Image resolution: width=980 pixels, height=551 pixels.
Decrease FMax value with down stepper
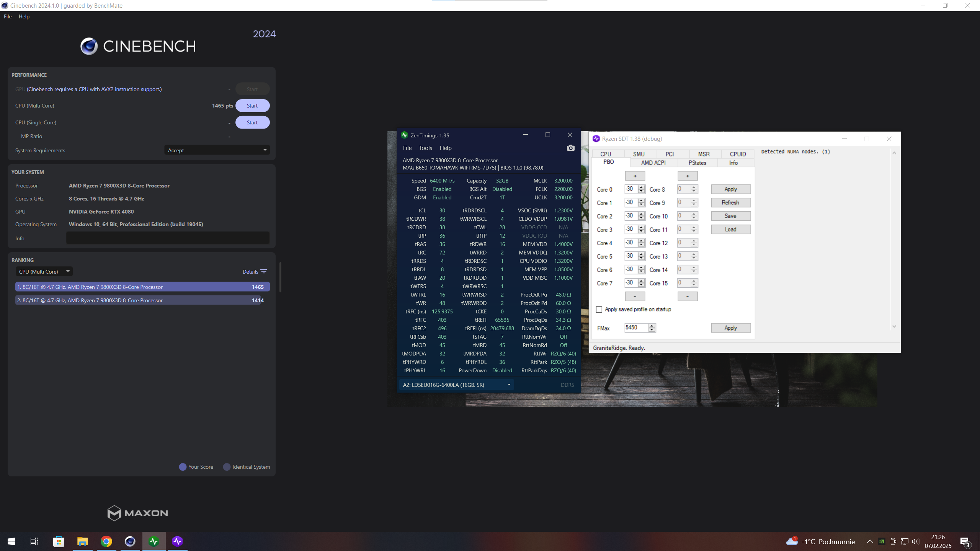[x=652, y=330]
